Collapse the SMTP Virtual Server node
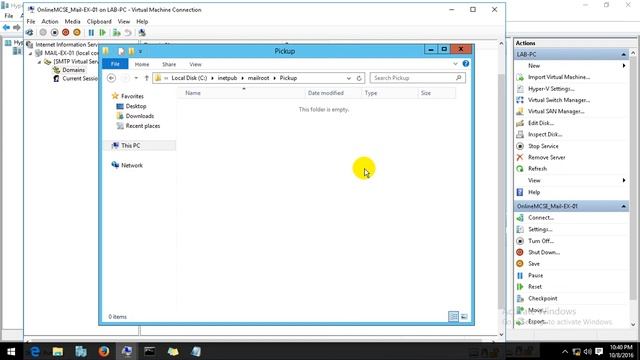Screen dimensions: 640x360 (40, 62)
